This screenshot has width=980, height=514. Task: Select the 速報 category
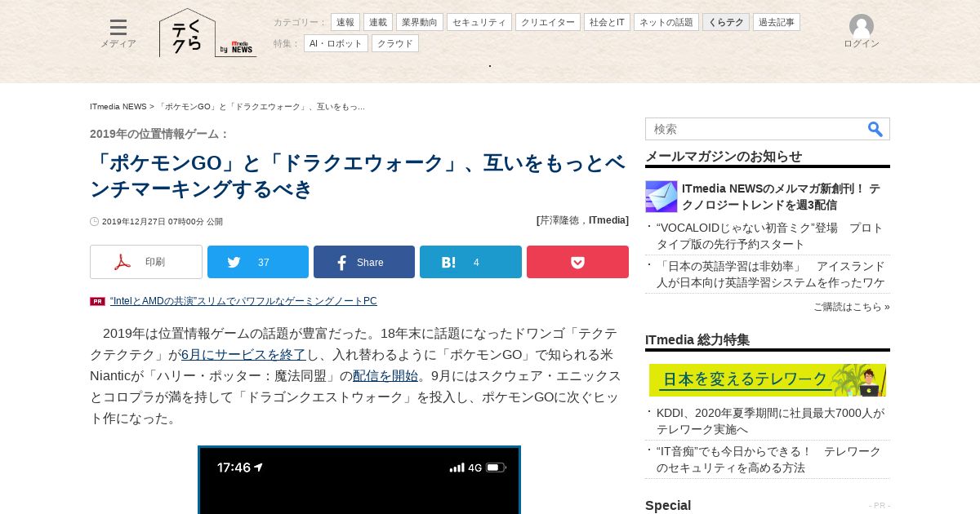click(345, 22)
